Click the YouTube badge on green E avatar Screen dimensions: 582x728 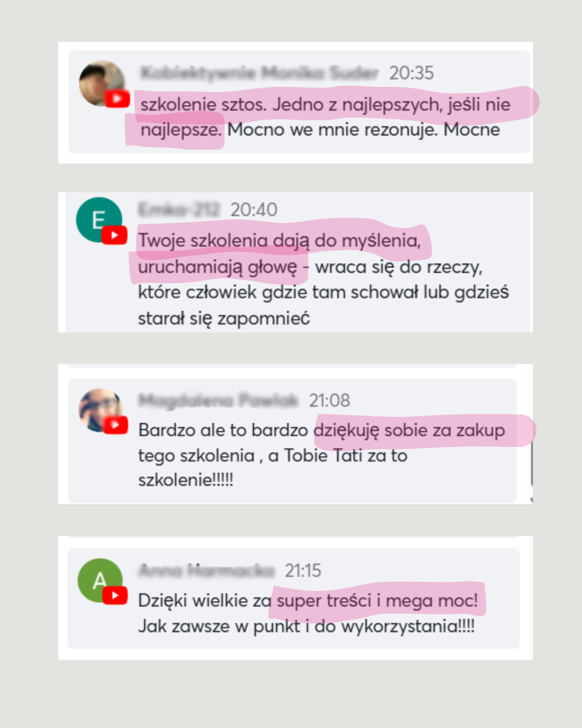[114, 235]
